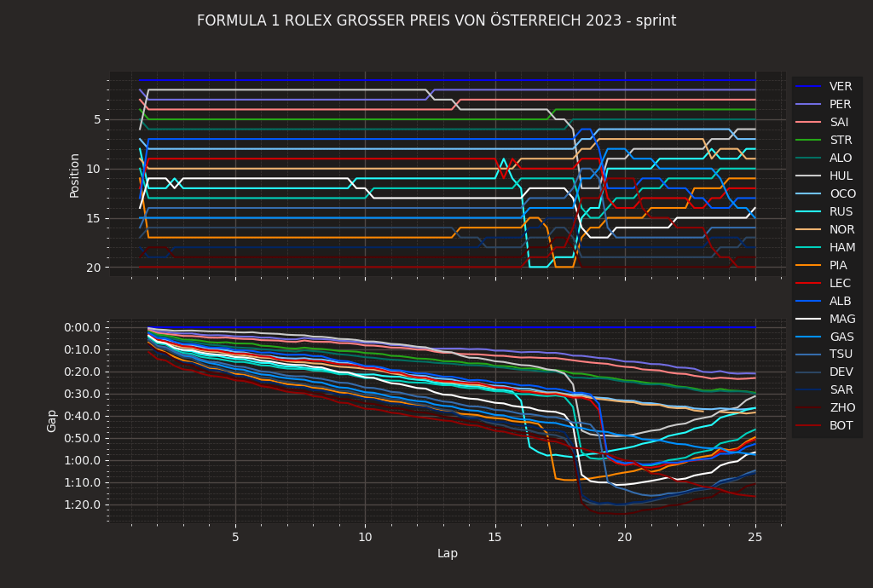Click the MAG legend label

pyautogui.click(x=841, y=319)
